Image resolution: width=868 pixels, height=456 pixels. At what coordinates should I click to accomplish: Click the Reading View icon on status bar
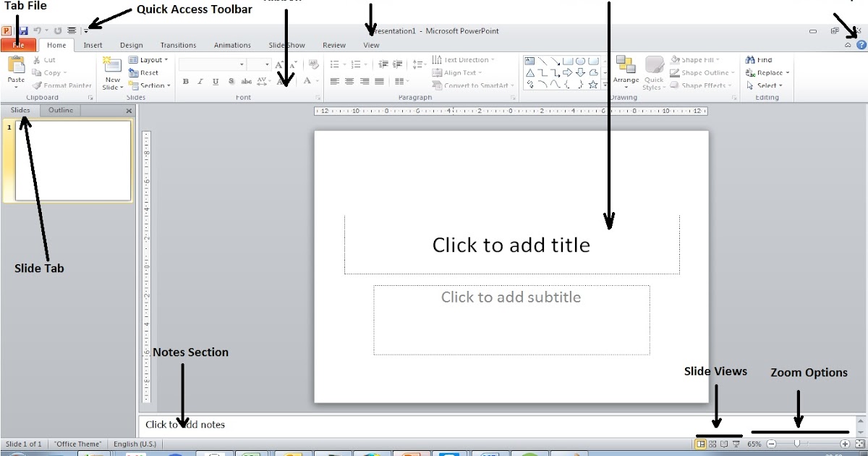[x=726, y=444]
